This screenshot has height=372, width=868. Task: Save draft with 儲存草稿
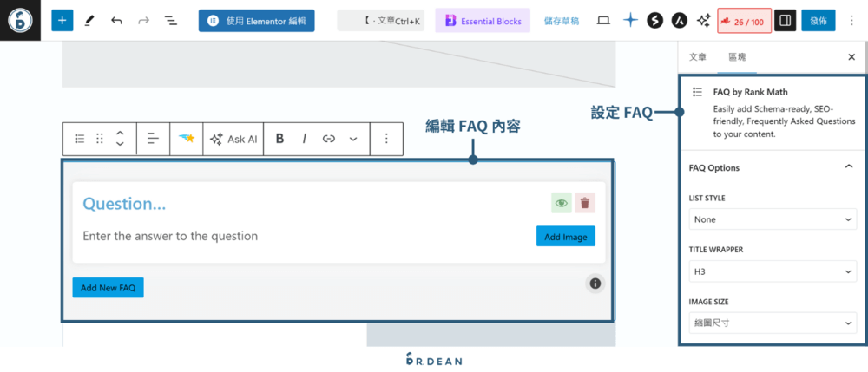[562, 21]
